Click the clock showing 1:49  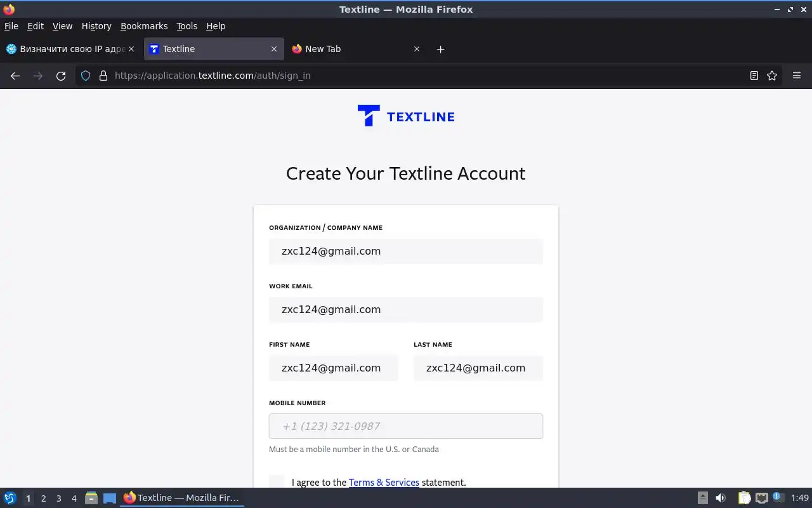click(800, 498)
